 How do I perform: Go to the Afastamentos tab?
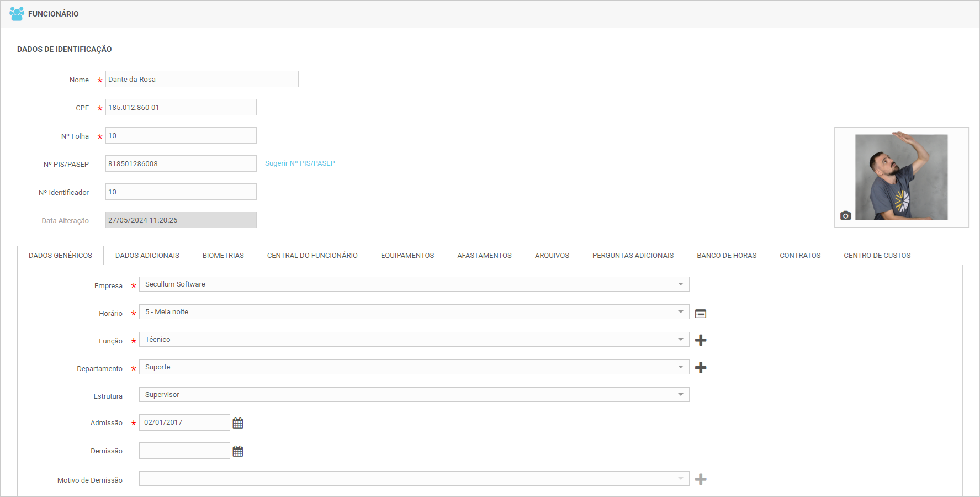click(484, 256)
